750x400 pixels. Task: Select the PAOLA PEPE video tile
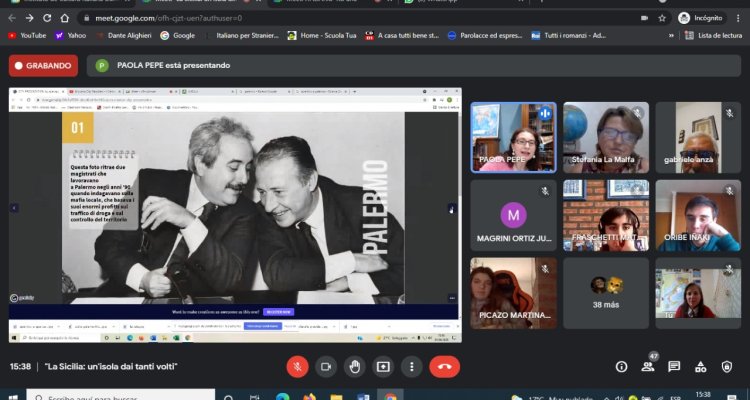513,137
